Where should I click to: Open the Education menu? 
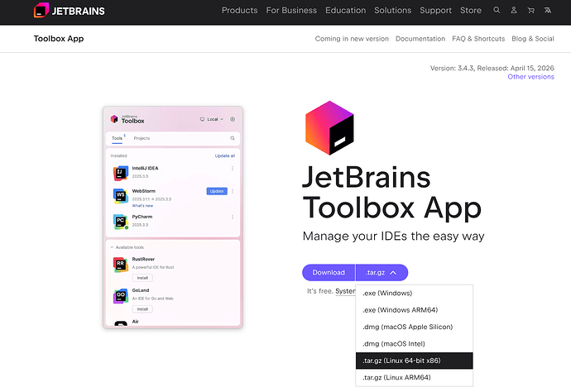pyautogui.click(x=346, y=10)
